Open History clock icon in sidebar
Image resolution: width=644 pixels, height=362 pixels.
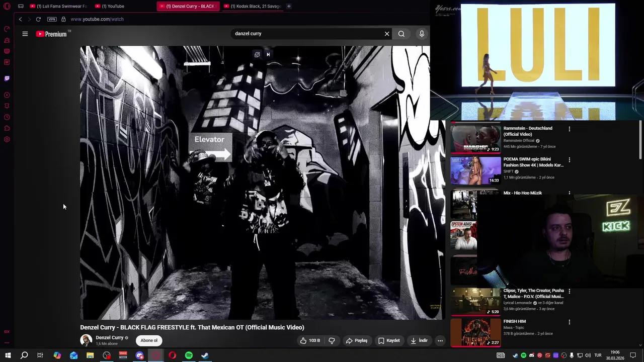click(7, 117)
